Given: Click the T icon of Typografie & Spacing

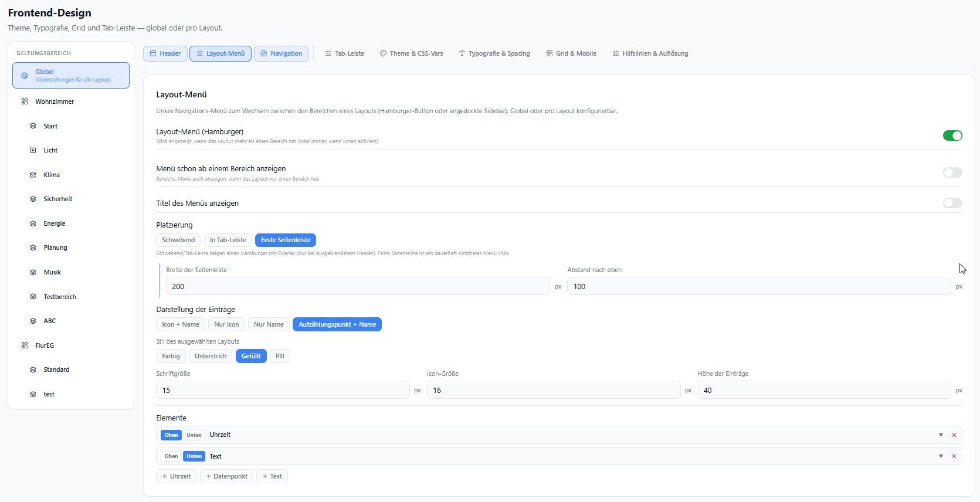Looking at the screenshot, I should (462, 53).
